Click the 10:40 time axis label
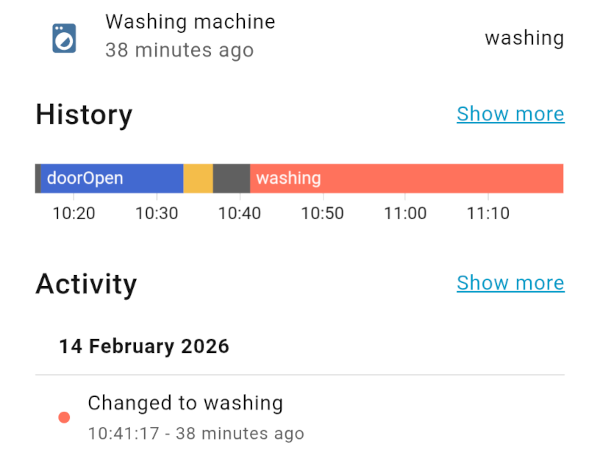600x450 pixels. click(240, 213)
